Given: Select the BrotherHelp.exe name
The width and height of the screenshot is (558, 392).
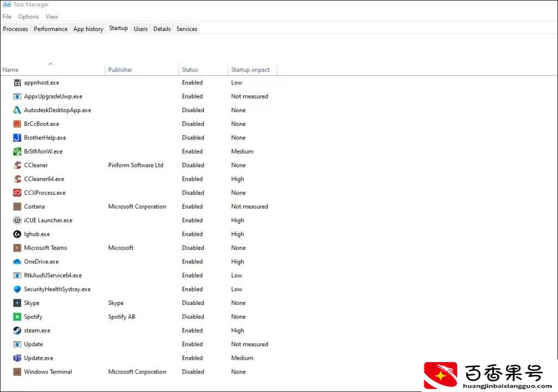Looking at the screenshot, I should click(x=45, y=138).
